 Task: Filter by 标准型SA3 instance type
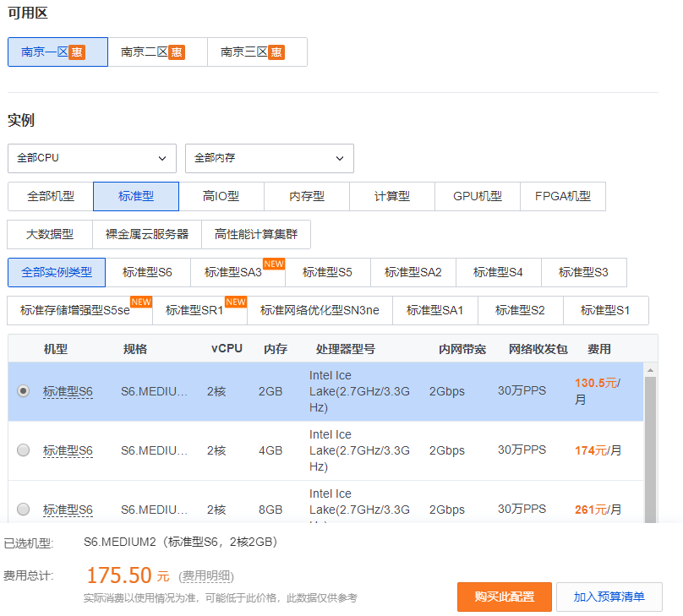233,272
